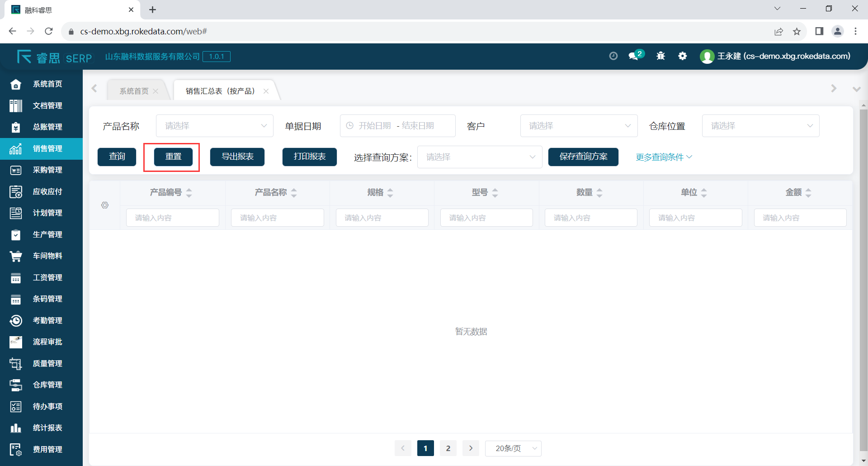Click the 查询 button
868x466 pixels.
(x=117, y=157)
